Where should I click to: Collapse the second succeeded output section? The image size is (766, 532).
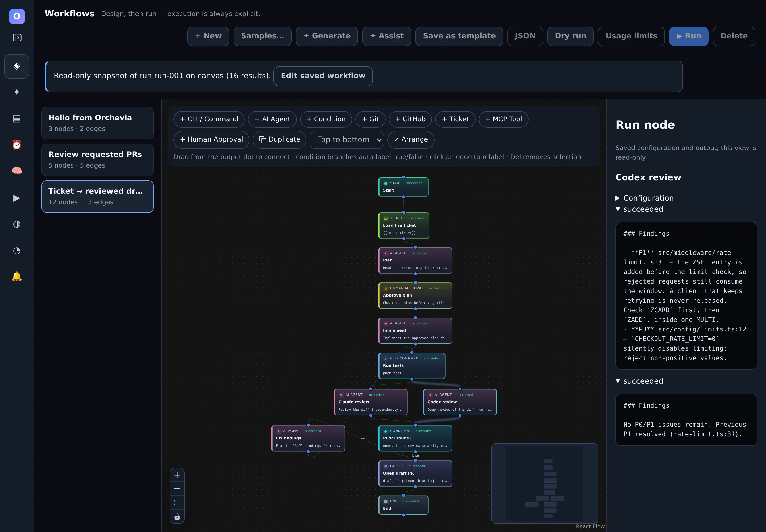click(x=639, y=381)
